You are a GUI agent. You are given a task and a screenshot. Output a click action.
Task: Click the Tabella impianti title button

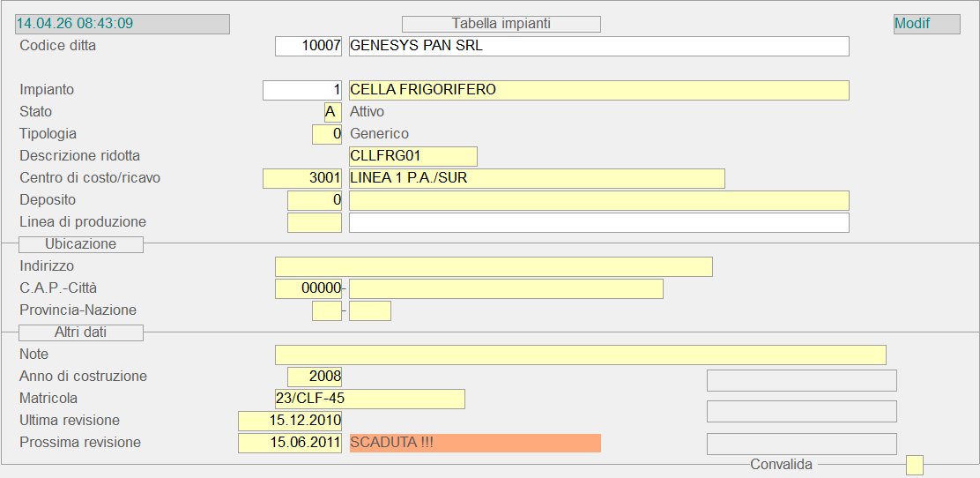(501, 24)
